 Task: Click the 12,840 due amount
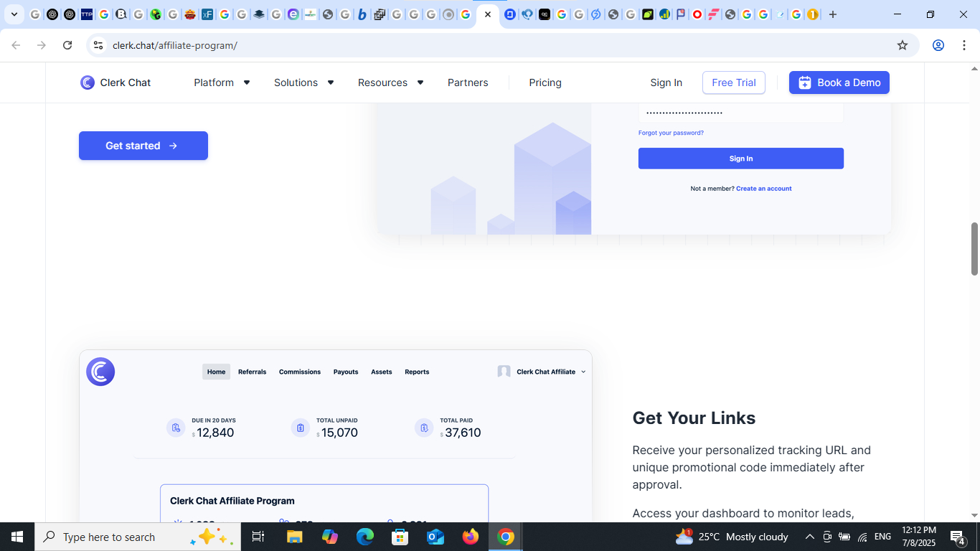(215, 433)
